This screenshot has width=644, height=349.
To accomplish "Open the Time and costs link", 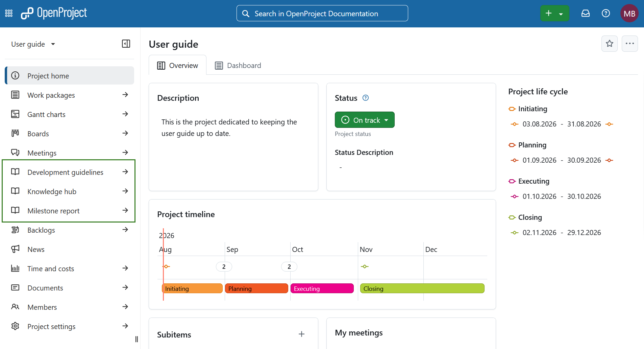I will (x=51, y=269).
